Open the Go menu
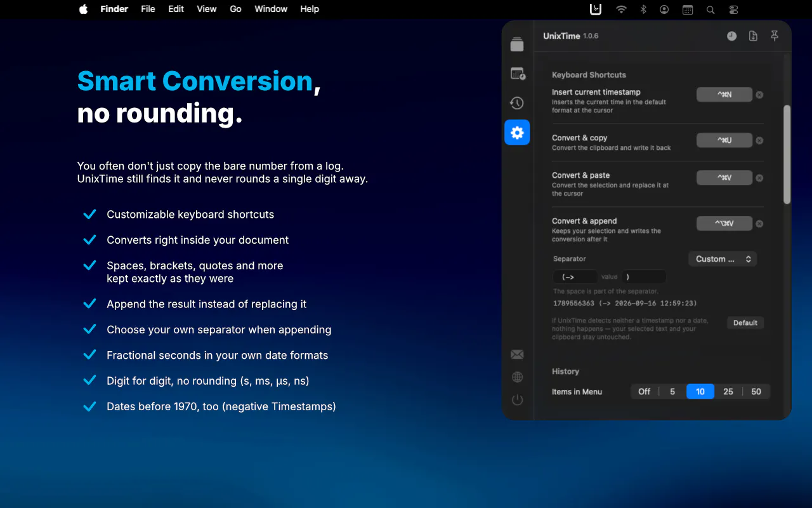The height and width of the screenshot is (508, 812). (235, 9)
